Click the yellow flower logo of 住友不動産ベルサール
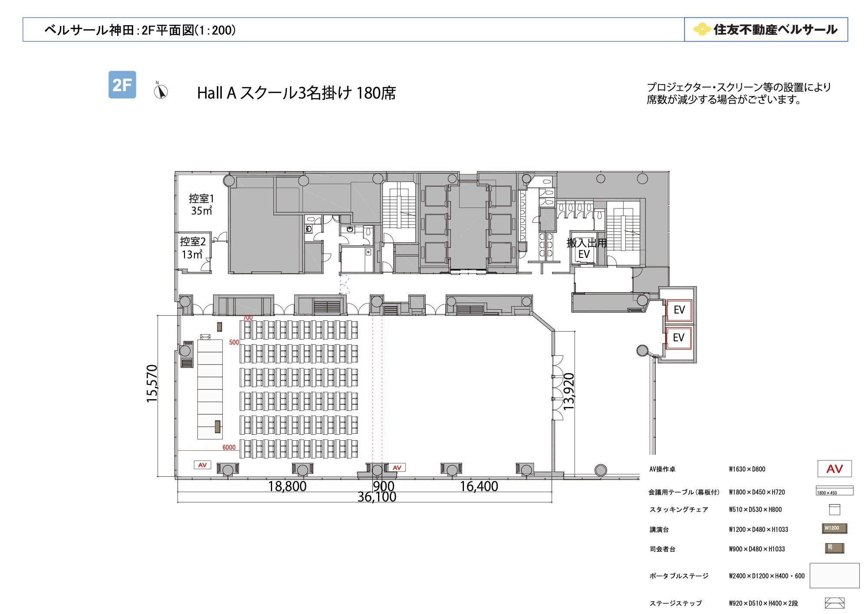The image size is (868, 614). (x=701, y=30)
